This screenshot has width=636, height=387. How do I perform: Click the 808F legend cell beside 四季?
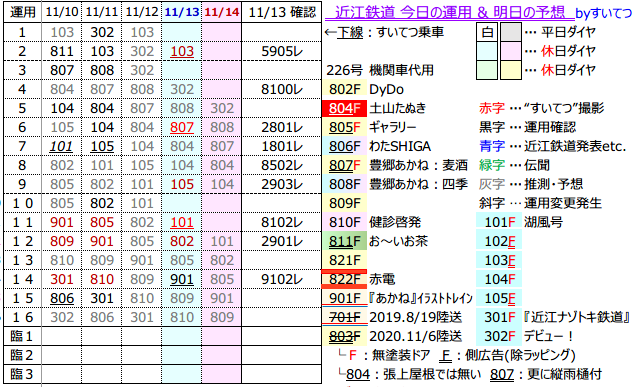(x=344, y=184)
